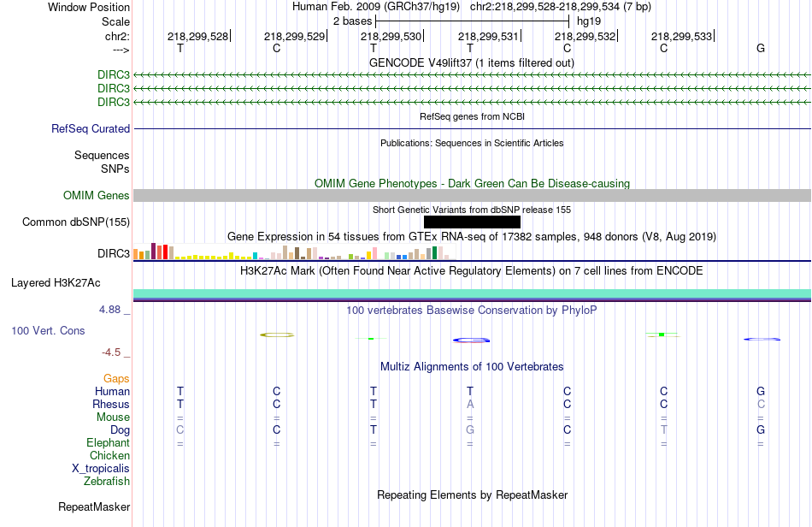
Task: Open the GENCODE V49lift37 track title
Action: coord(471,62)
